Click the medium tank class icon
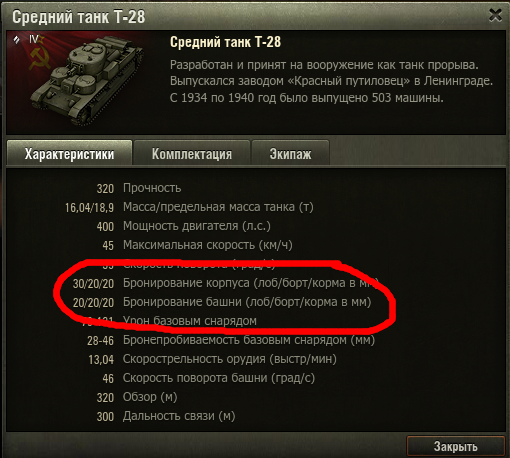This screenshot has width=510, height=458. coord(16,40)
